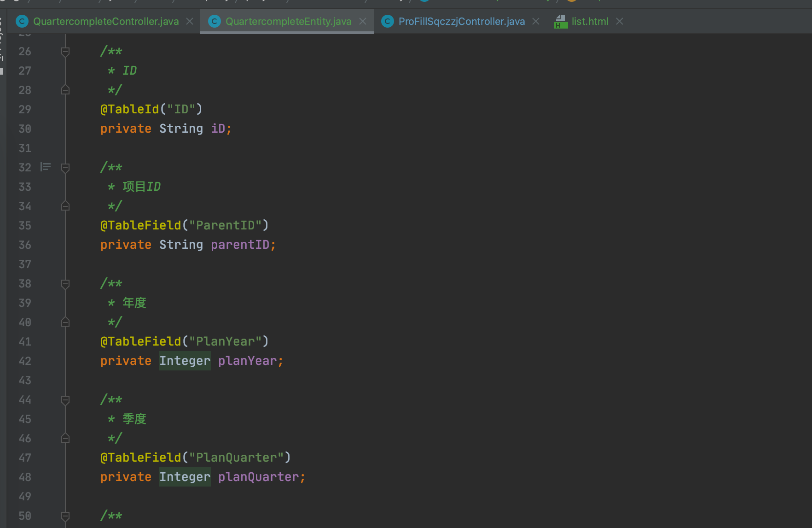Viewport: 812px width, 528px height.
Task: Collapse the 项目ID comment fold at line 32
Action: (65, 168)
